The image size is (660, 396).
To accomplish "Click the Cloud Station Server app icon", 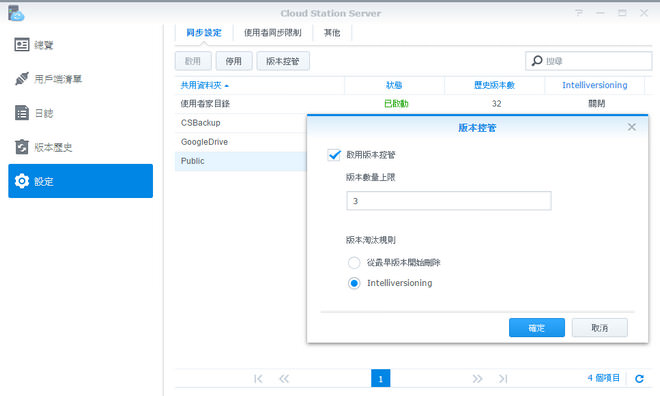I will [x=16, y=13].
